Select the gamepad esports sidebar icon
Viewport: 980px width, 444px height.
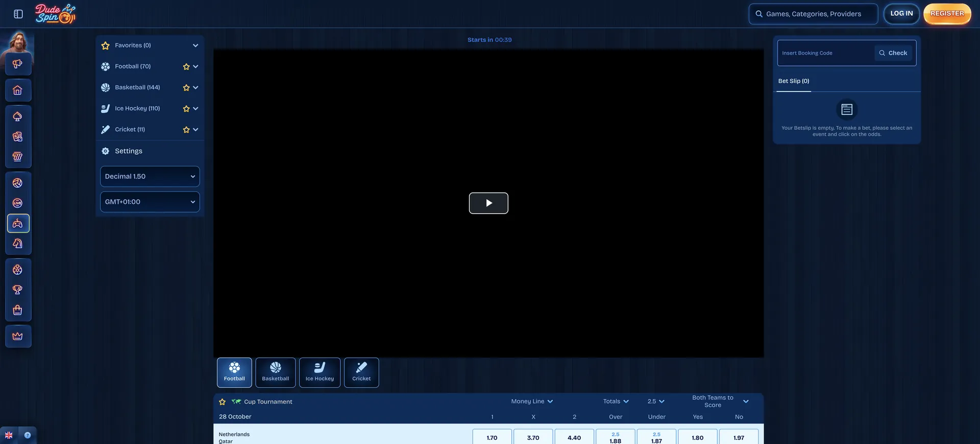18,223
